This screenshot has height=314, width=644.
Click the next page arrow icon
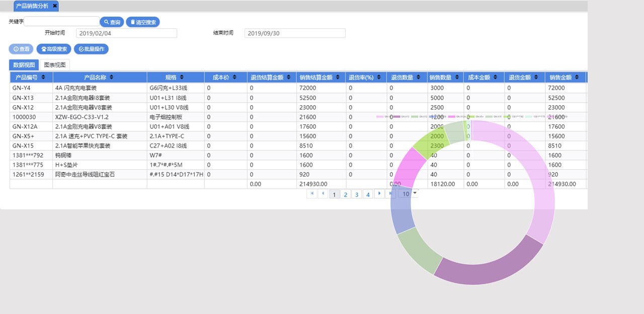(x=379, y=194)
